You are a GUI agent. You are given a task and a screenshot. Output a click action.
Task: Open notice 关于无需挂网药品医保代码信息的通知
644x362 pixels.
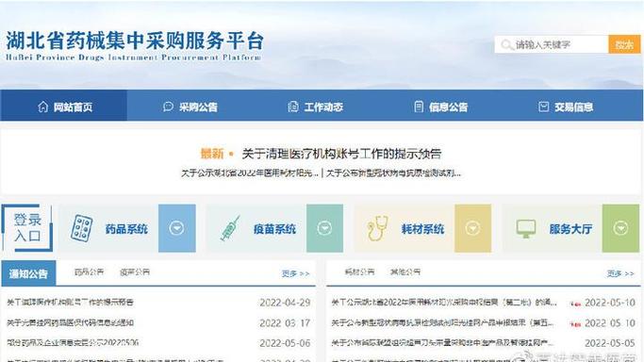(70, 322)
